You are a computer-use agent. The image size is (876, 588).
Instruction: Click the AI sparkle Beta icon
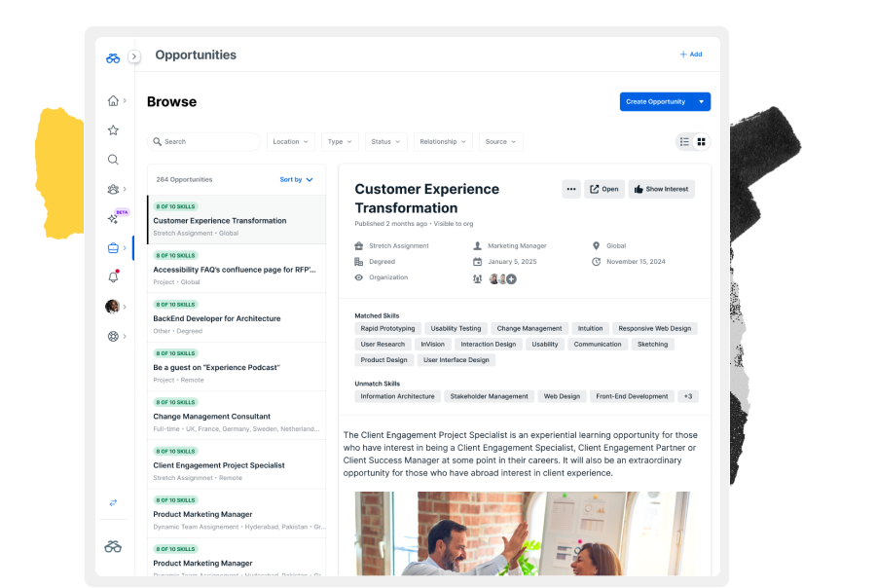(114, 219)
